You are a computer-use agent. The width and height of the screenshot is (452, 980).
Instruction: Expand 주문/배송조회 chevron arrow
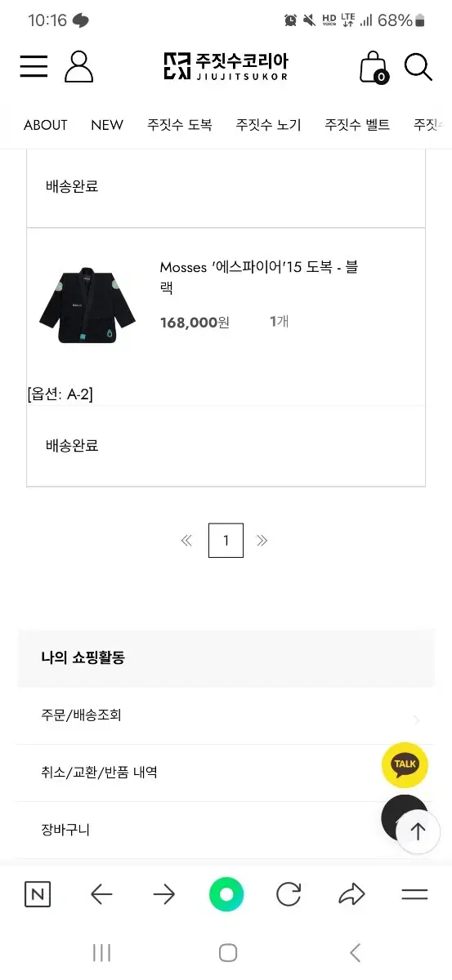pyautogui.click(x=417, y=719)
